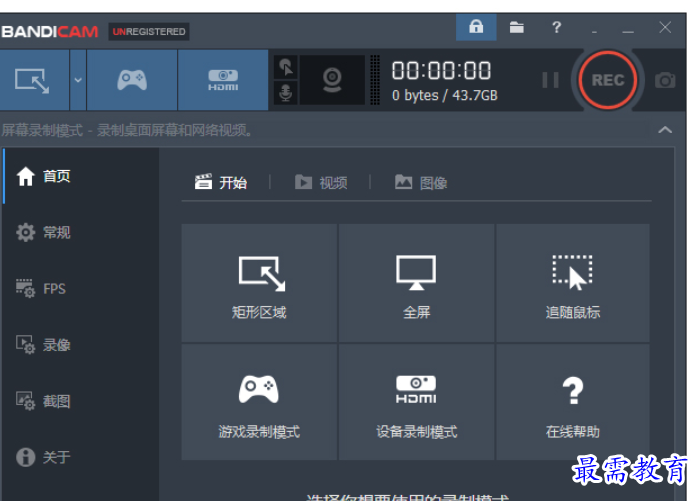The image size is (696, 501).
Task: Open the 录像 video settings item
Action: pyautogui.click(x=81, y=345)
